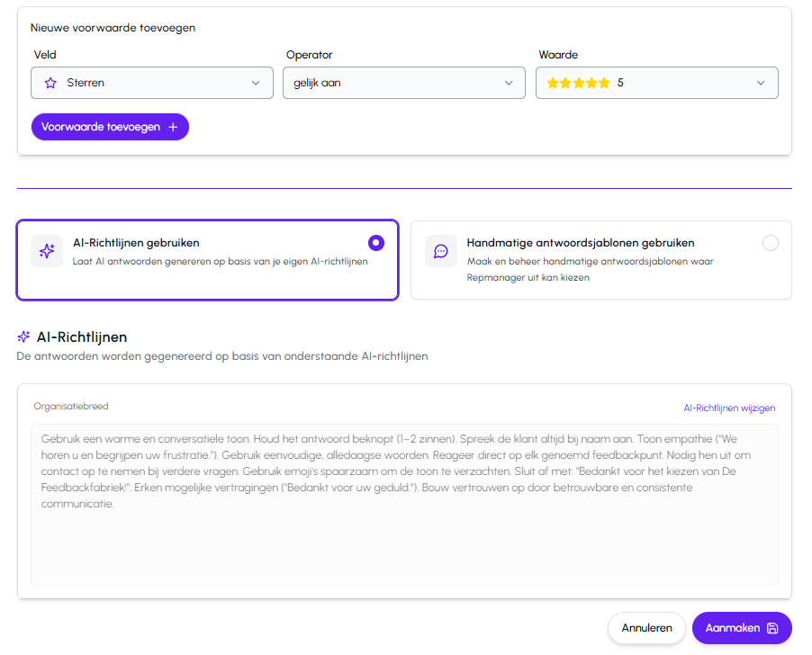Viewport: 812px width, 655px height.
Task: Click the chevron in the gelijk aan dropdown
Action: click(x=509, y=83)
